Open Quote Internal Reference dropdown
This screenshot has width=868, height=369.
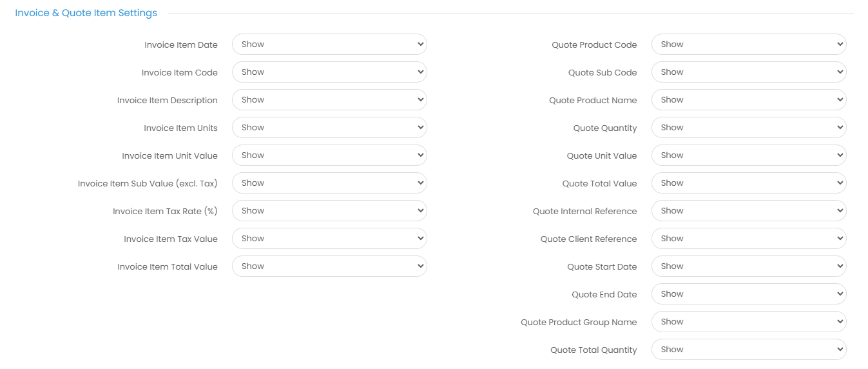click(748, 211)
